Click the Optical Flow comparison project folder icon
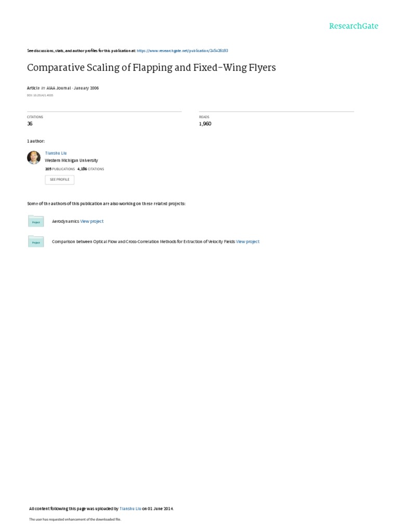The width and height of the screenshot is (399, 532). pyautogui.click(x=36, y=241)
